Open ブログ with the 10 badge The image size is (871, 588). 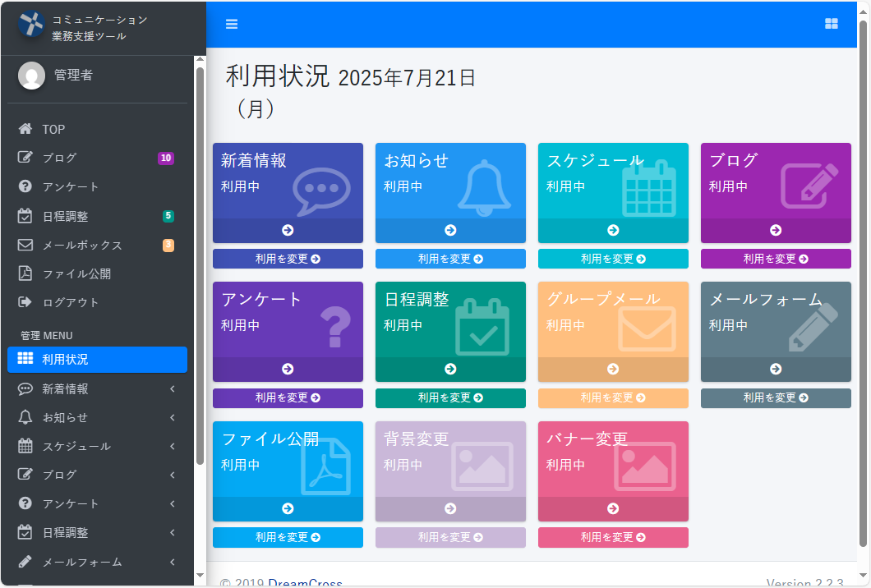[97, 158]
